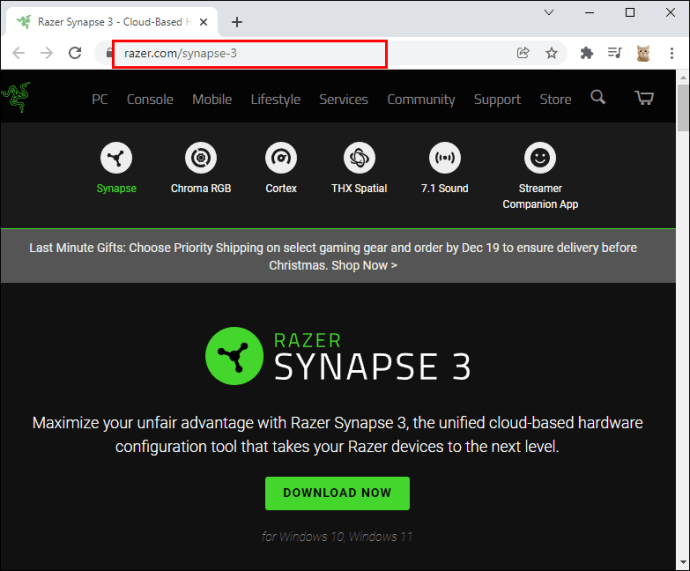Click the 7.1 Sound text label
Image resolution: width=690 pixels, height=571 pixels.
[x=444, y=188]
